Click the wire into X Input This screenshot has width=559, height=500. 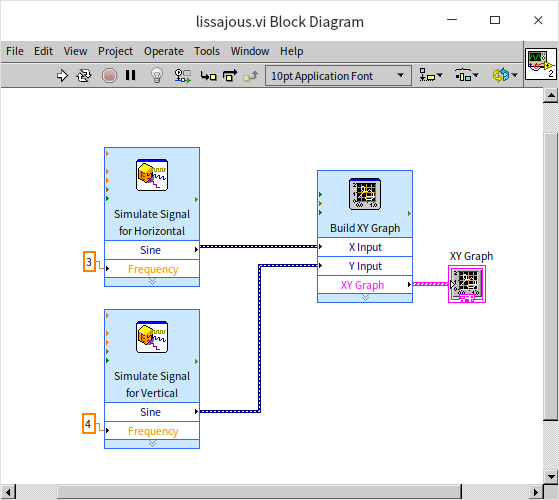point(258,246)
